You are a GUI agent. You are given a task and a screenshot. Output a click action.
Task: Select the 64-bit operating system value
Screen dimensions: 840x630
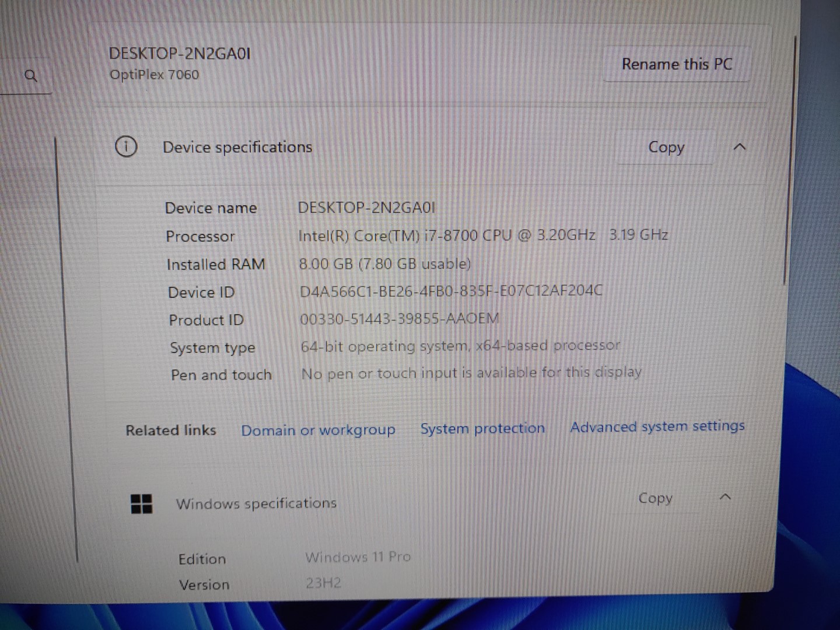pyautogui.click(x=460, y=346)
